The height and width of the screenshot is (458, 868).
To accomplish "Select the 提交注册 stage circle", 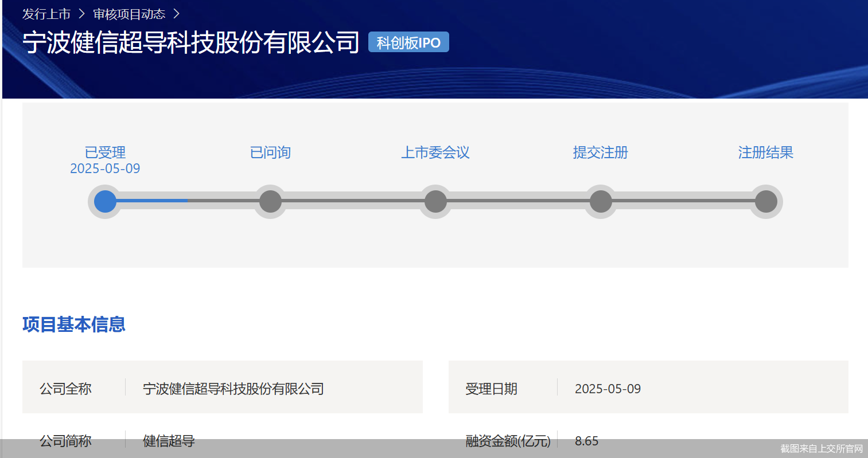I will tap(601, 201).
